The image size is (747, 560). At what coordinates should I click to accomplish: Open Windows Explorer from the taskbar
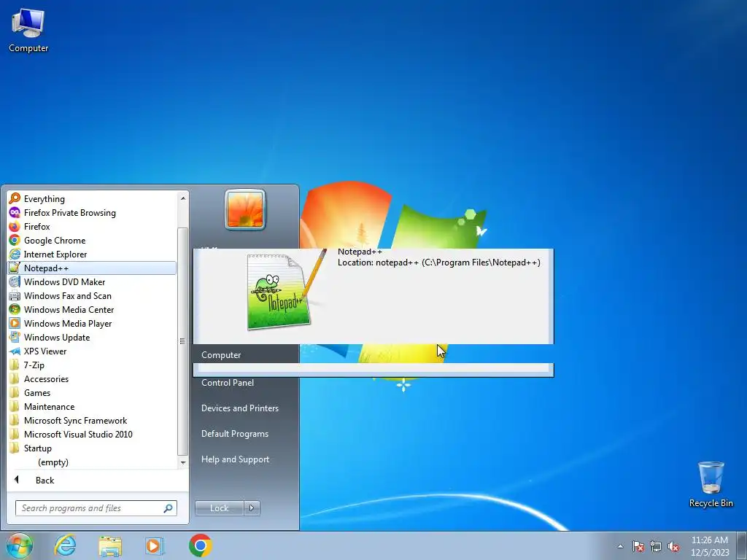(x=109, y=545)
